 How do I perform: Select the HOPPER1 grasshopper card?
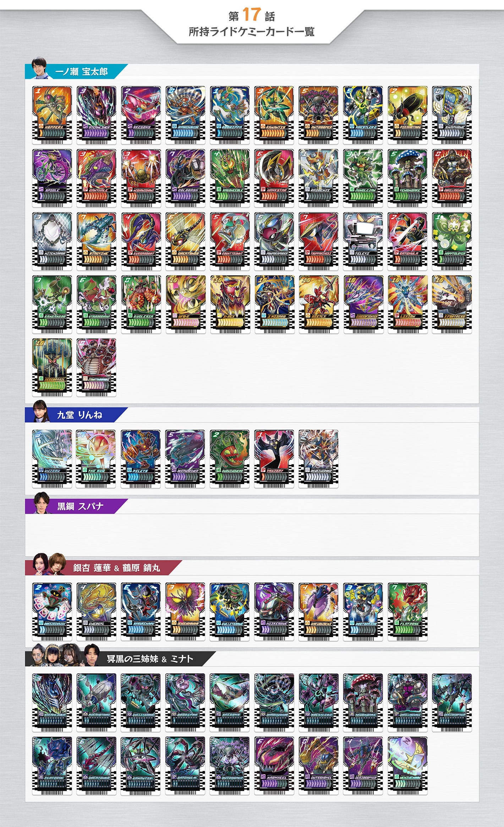(x=52, y=115)
